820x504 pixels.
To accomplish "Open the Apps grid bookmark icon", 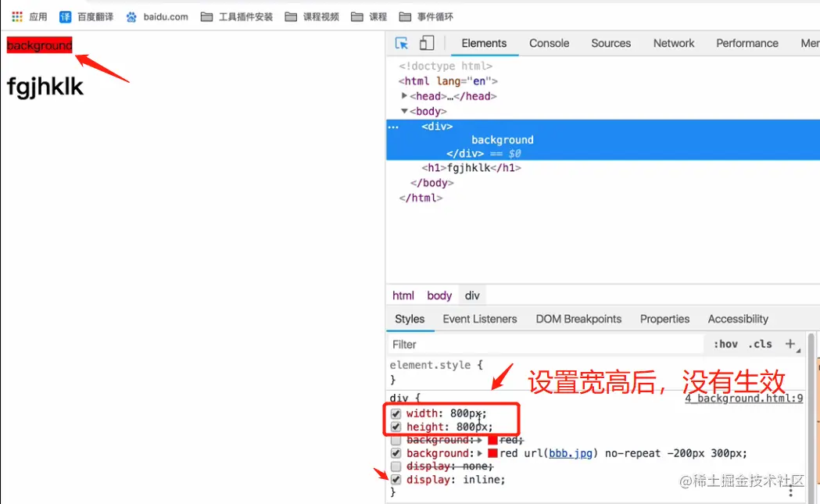I will [x=16, y=16].
